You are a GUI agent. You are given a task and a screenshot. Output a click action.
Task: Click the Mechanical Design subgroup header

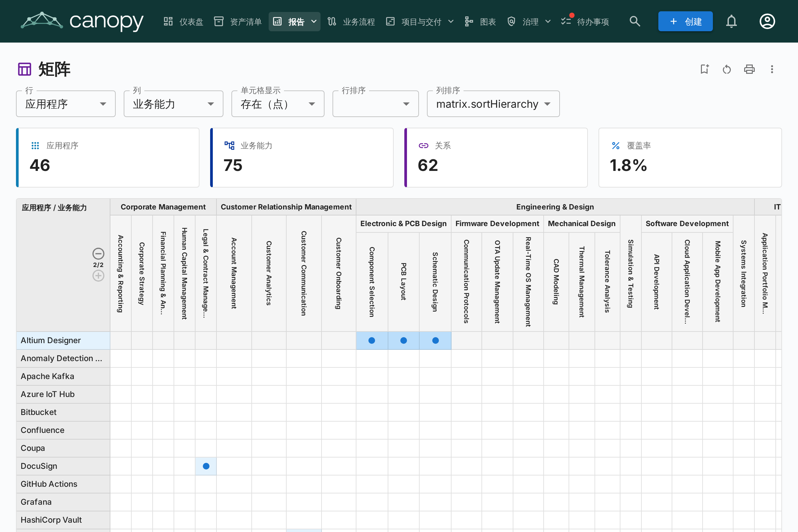tap(582, 223)
